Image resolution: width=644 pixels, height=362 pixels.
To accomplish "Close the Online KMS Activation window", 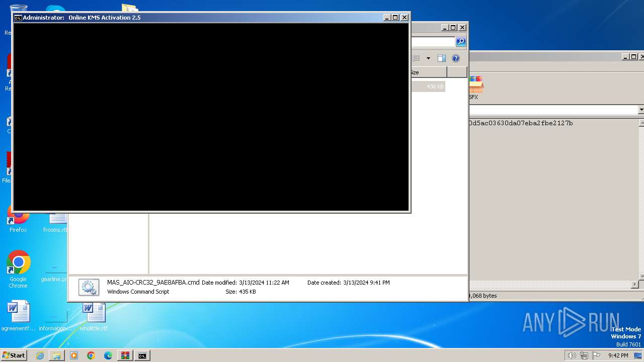I will point(404,18).
